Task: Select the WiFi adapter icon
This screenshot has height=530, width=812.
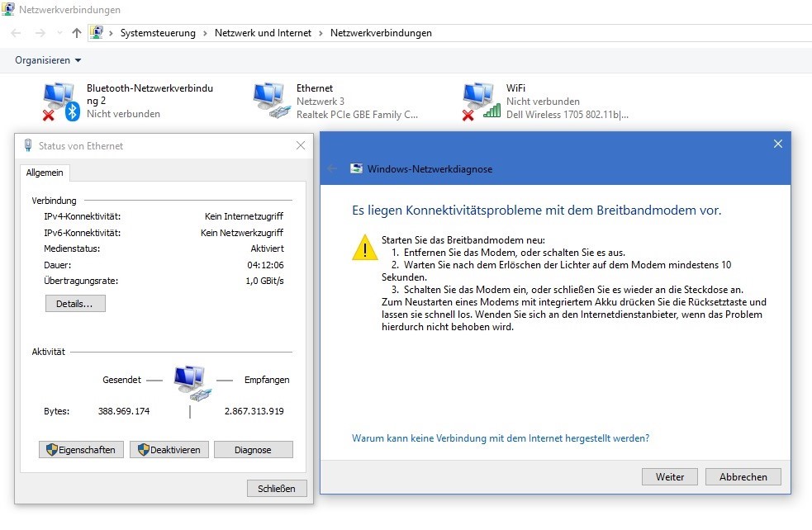Action: 480,101
